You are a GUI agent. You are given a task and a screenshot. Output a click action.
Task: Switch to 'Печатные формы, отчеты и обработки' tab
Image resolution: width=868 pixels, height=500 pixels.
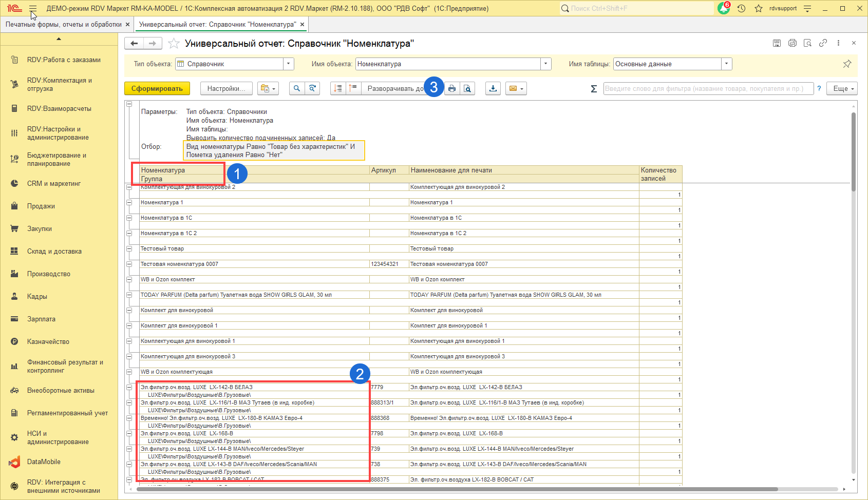[x=63, y=24]
